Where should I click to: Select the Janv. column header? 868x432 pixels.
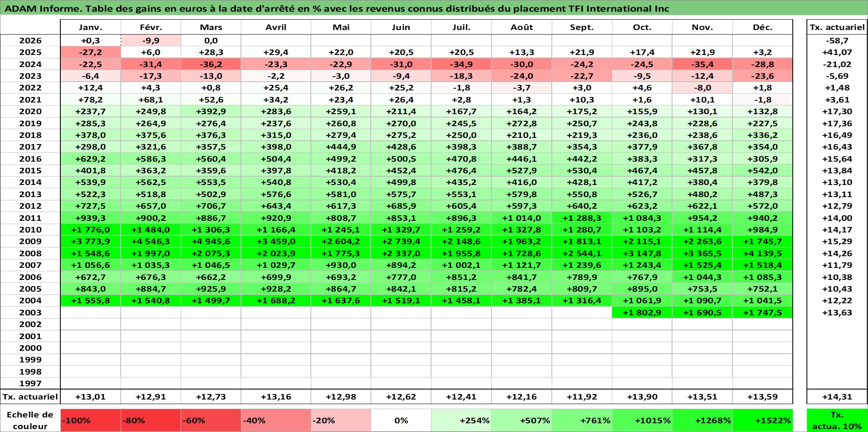pyautogui.click(x=90, y=27)
